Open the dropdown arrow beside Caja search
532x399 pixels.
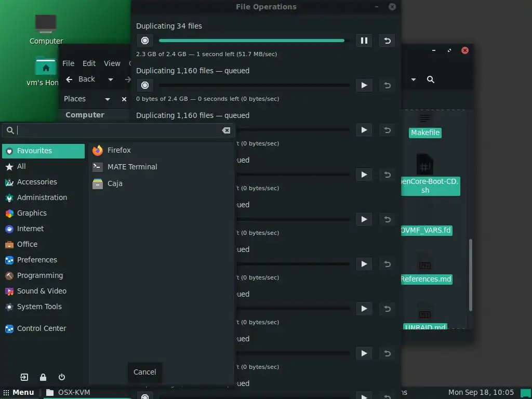pyautogui.click(x=413, y=79)
